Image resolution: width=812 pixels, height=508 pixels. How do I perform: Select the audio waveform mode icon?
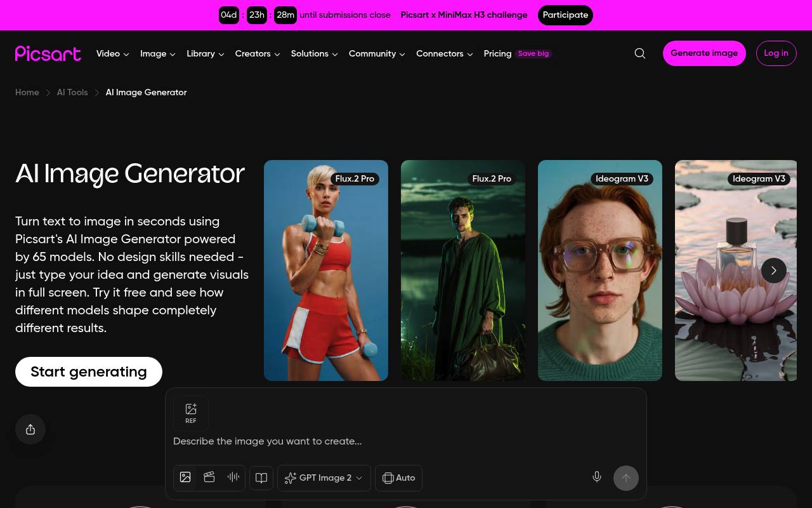(x=233, y=477)
